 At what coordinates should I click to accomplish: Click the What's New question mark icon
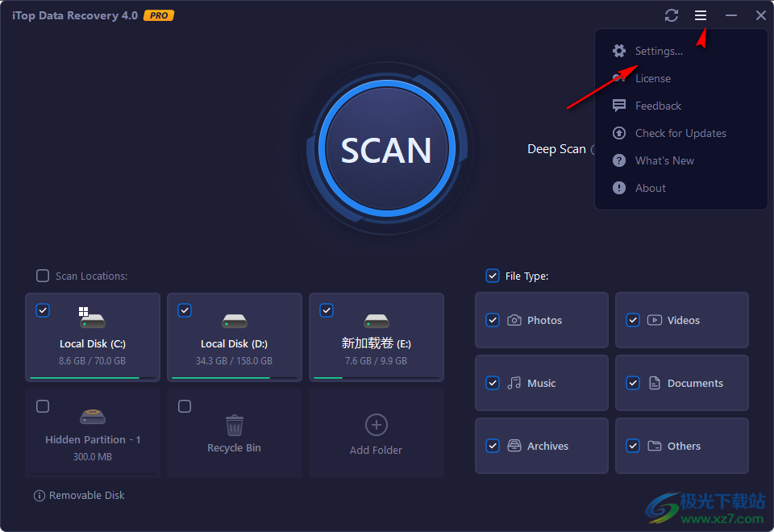coord(618,160)
